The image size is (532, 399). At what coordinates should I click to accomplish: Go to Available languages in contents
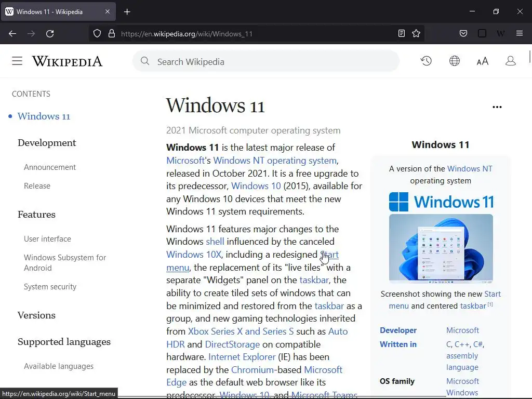click(x=59, y=366)
